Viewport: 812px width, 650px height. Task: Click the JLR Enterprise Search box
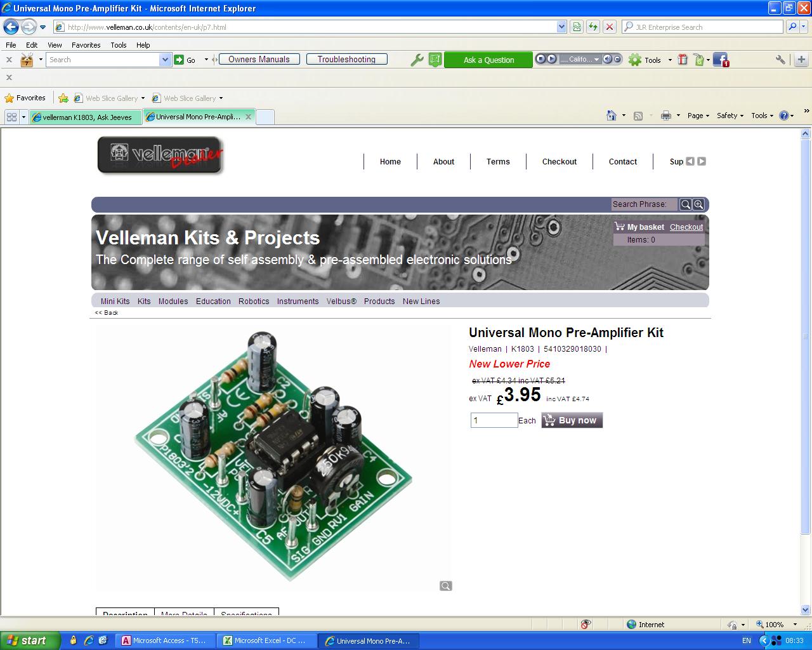[x=703, y=27]
